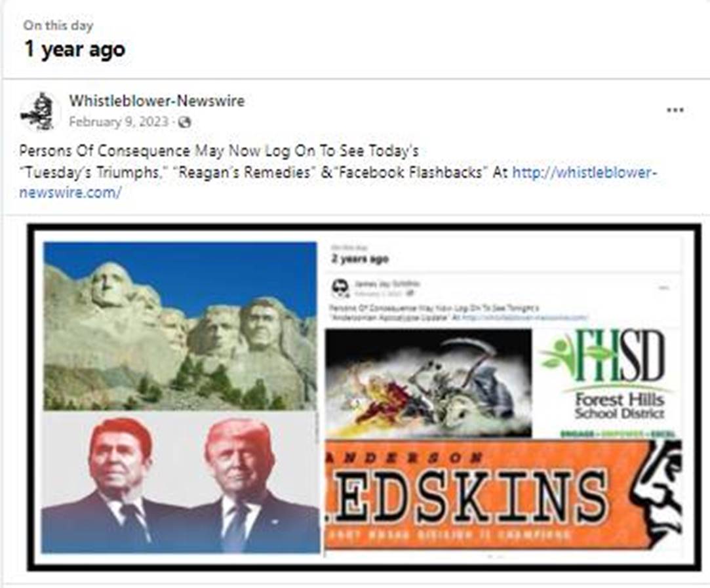Click the orange Anderson Redskins banner

tap(503, 494)
